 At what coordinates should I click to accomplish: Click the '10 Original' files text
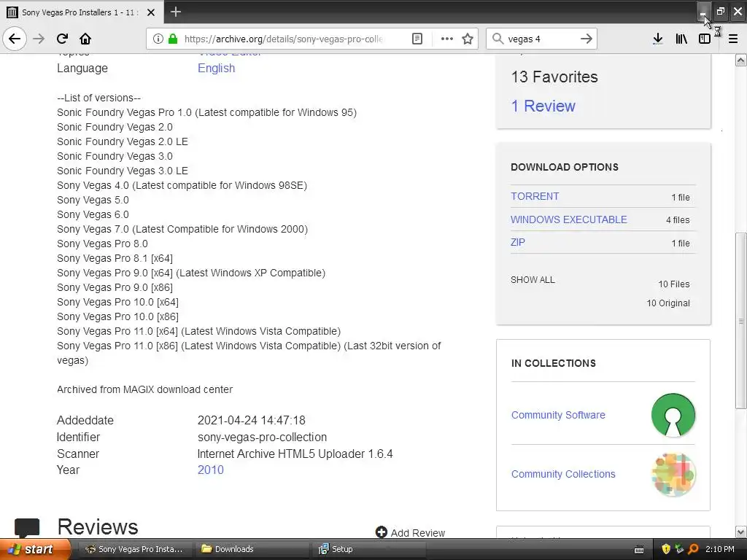(x=668, y=303)
